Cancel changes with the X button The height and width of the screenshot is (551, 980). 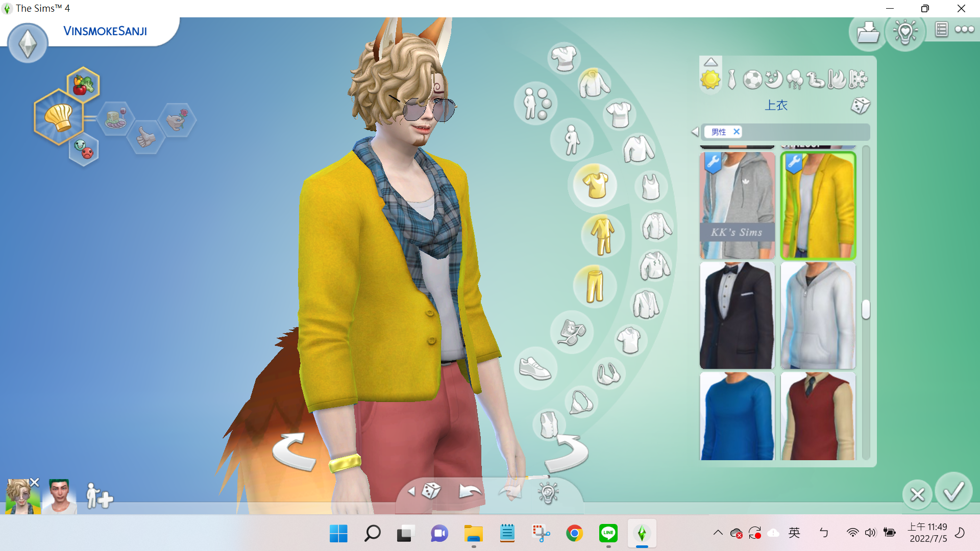tap(917, 494)
